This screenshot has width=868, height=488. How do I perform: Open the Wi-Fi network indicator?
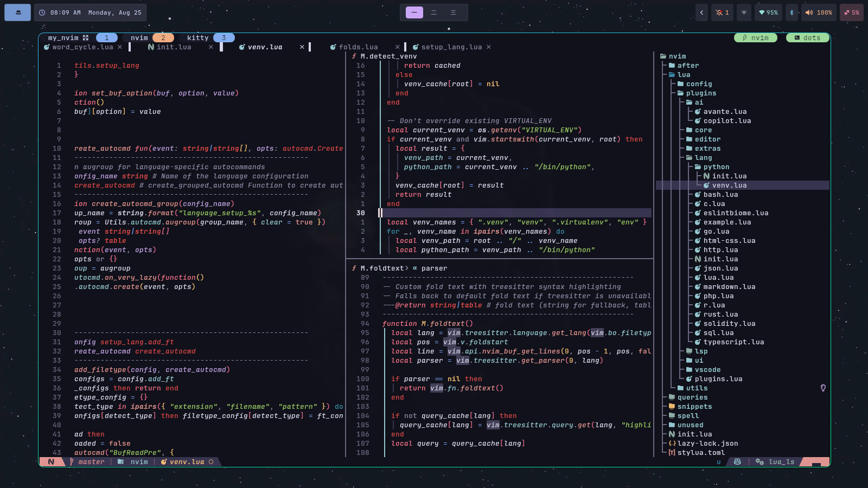pos(744,12)
